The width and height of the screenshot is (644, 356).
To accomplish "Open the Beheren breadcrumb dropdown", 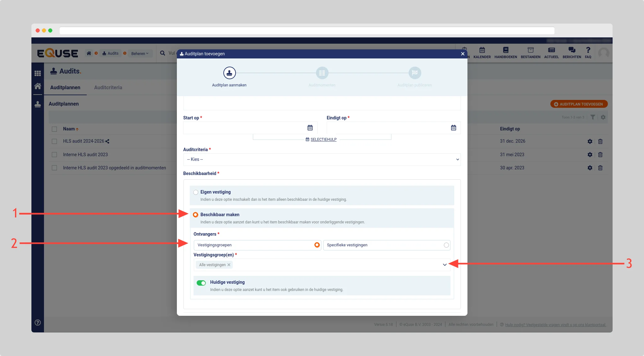I will coord(140,53).
